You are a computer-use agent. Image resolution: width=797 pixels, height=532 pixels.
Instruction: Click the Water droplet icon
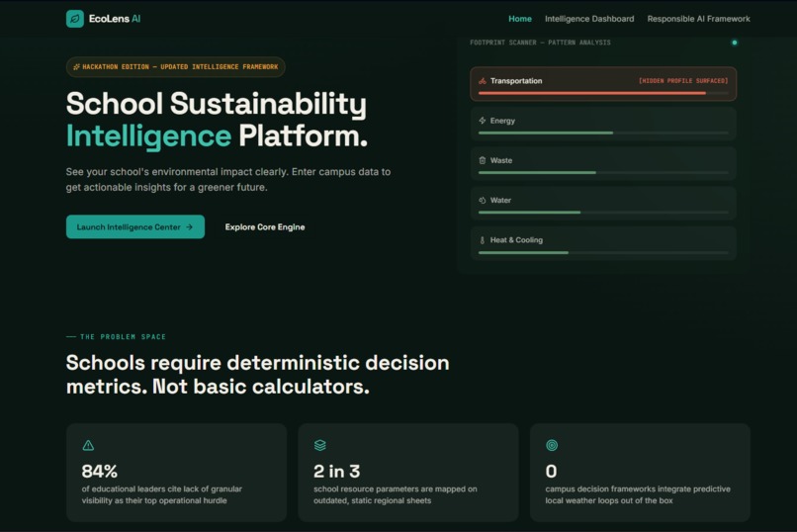coord(483,200)
